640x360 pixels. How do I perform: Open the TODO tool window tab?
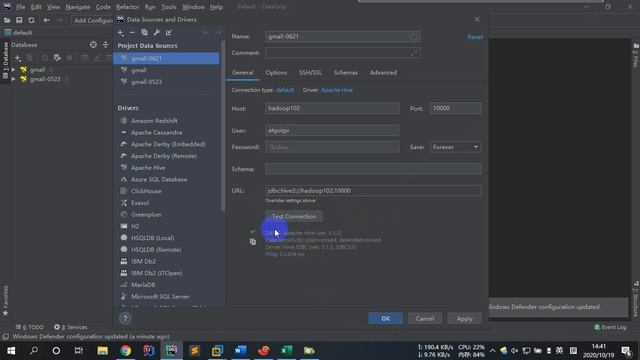pyautogui.click(x=29, y=327)
